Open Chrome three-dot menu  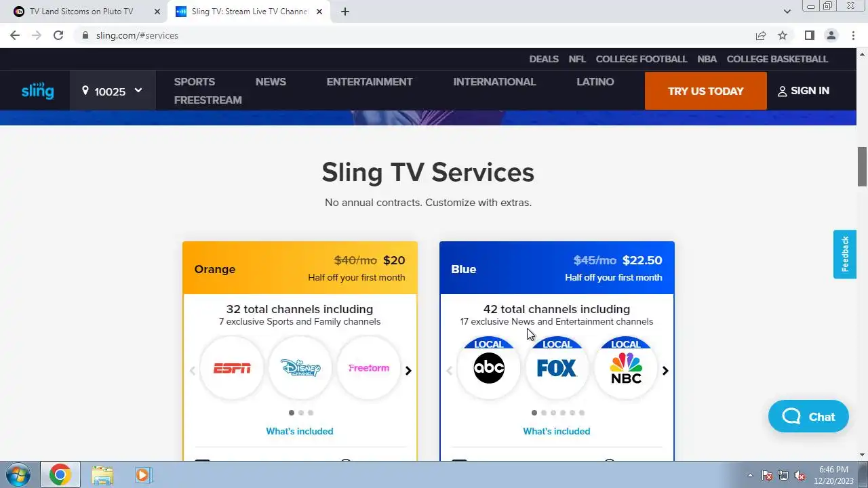coord(853,35)
